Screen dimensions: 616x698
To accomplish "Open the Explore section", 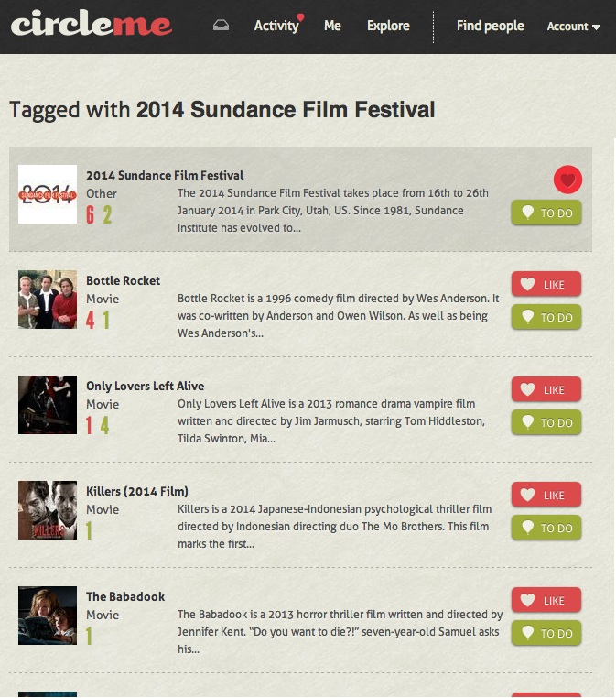I will (388, 26).
